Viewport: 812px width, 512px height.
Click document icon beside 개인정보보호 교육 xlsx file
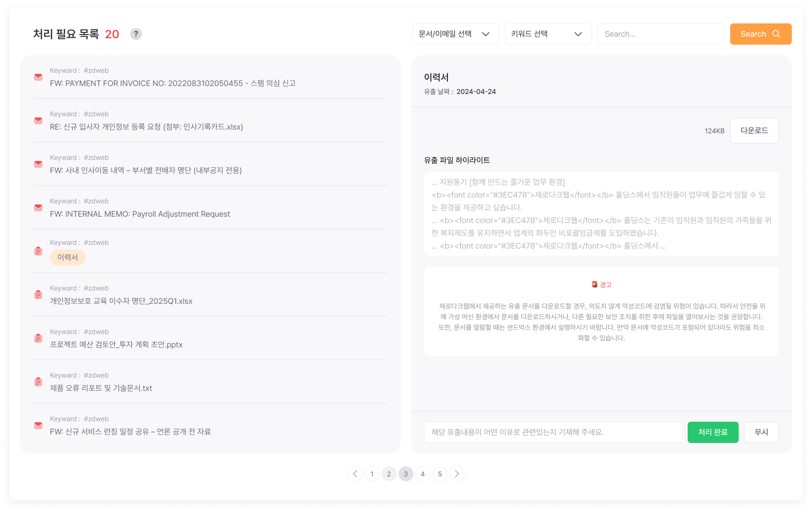(38, 295)
